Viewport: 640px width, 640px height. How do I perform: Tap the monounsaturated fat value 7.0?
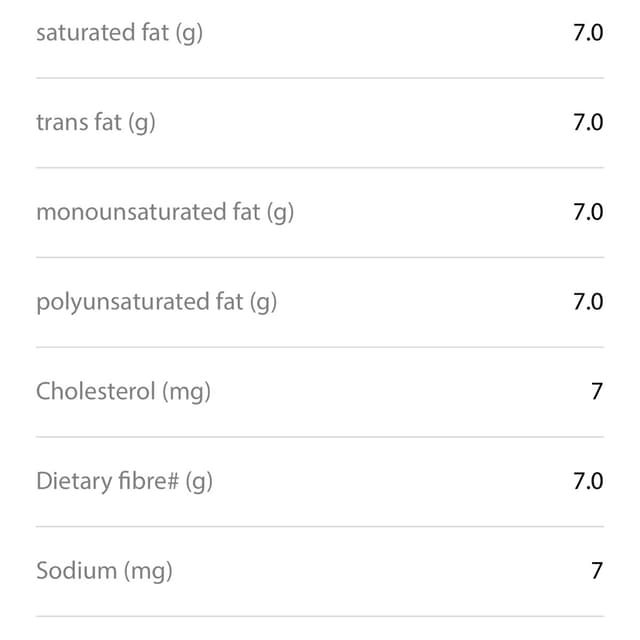pyautogui.click(x=588, y=212)
